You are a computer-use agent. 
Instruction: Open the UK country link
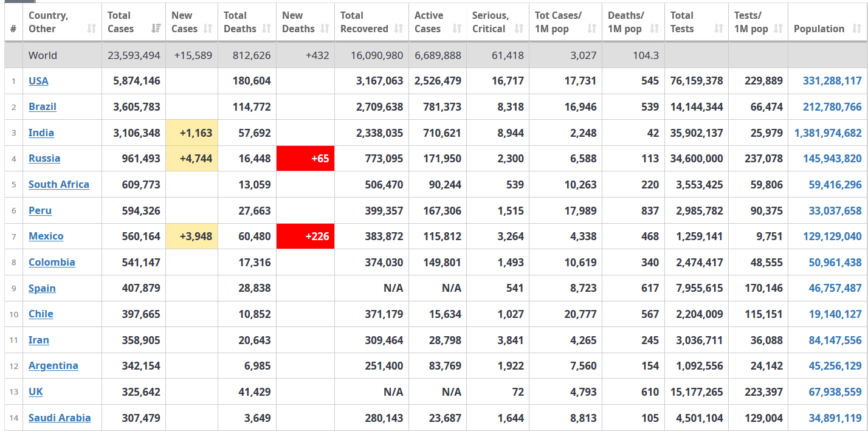point(36,391)
